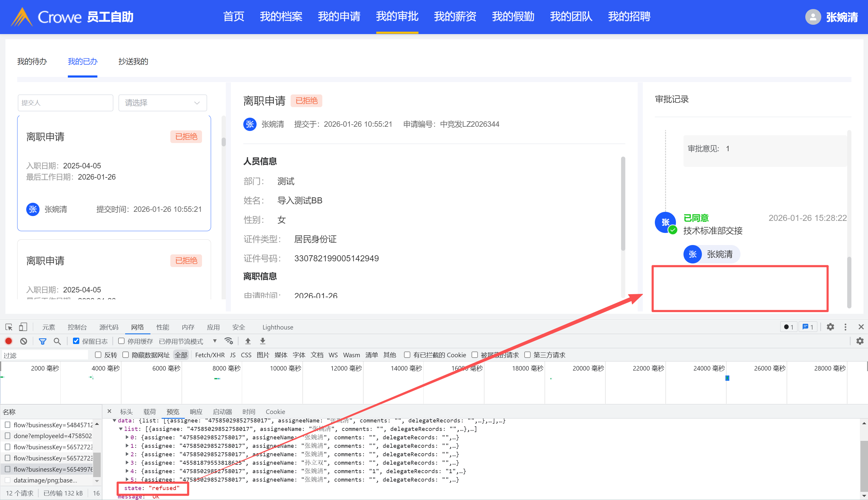Open the 请选择 status dropdown

click(162, 103)
